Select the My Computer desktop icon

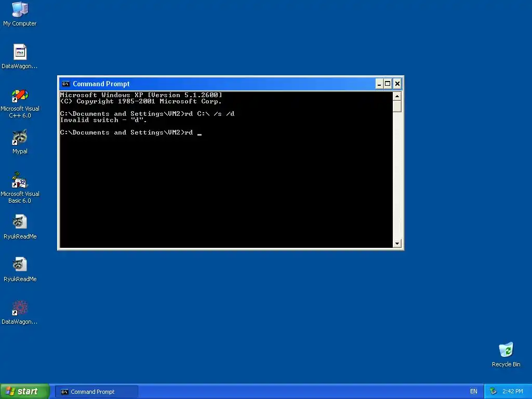click(20, 14)
